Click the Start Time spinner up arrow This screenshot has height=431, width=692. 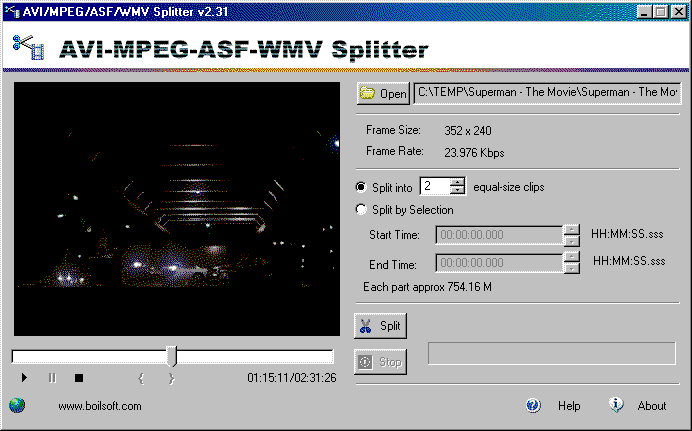pos(572,229)
